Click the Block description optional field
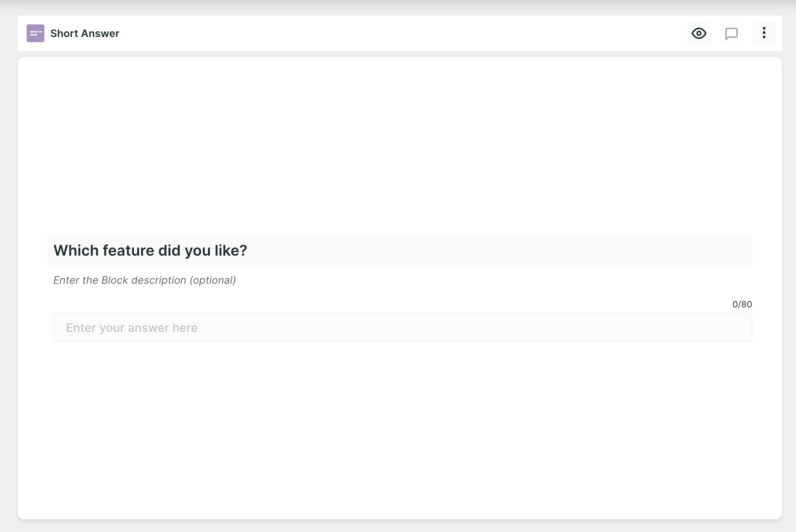 145,280
